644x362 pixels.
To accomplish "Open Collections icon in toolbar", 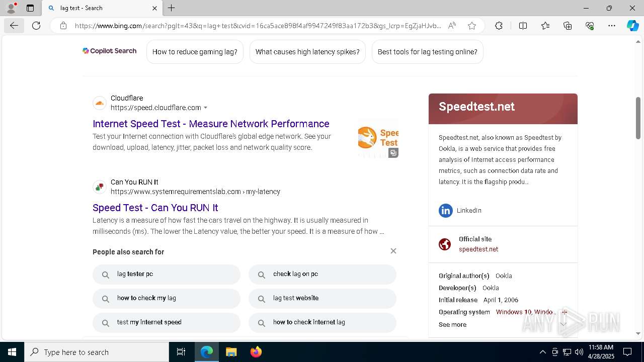I will (x=568, y=26).
